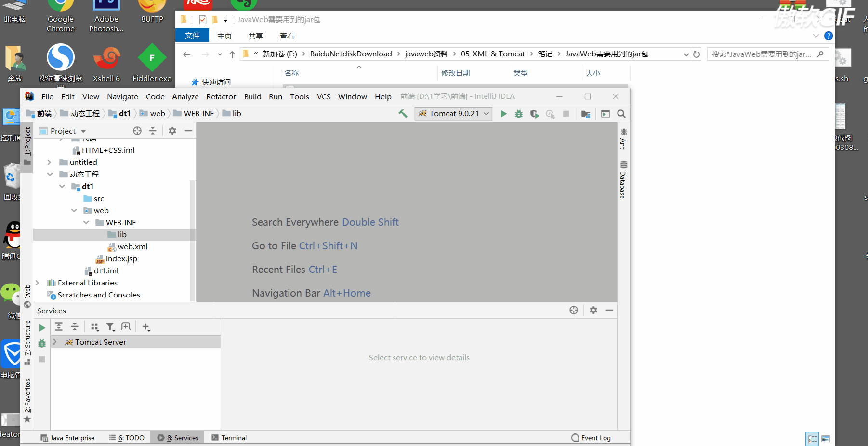Open the Event Log
Viewport: 868px width, 446px height.
(x=591, y=438)
